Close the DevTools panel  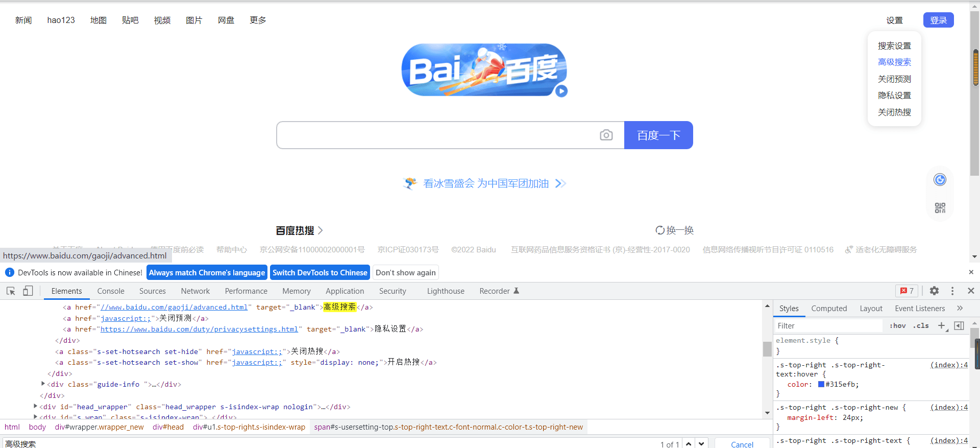[x=971, y=291]
